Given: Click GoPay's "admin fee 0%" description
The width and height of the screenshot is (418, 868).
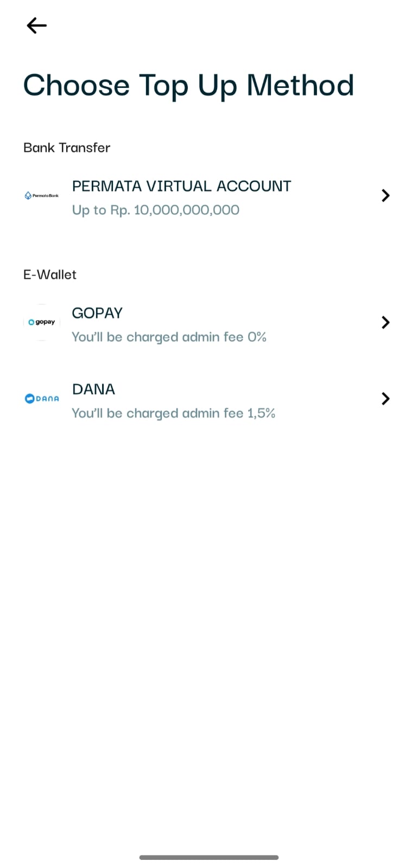Looking at the screenshot, I should click(x=169, y=337).
